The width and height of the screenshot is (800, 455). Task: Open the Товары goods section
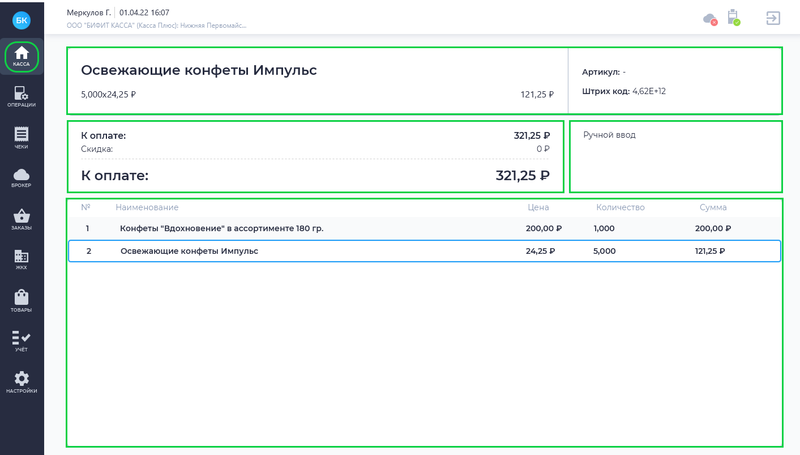click(x=21, y=301)
